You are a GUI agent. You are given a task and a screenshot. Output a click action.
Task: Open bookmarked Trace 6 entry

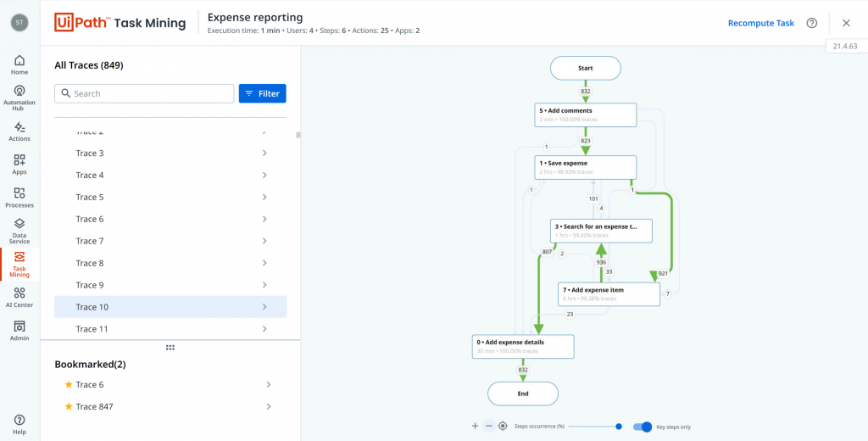point(170,384)
